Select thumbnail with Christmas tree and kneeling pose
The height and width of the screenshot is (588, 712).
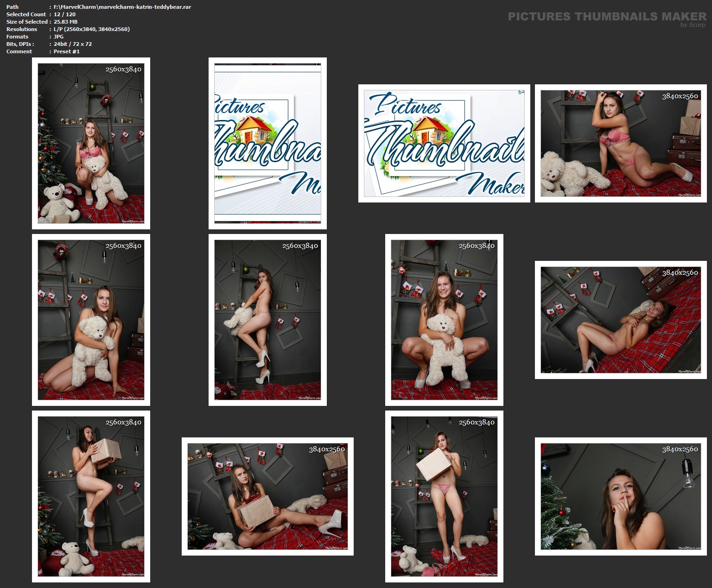coord(91,143)
